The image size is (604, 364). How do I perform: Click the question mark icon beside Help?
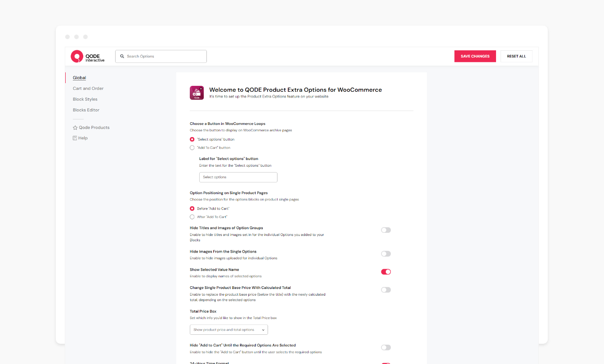(x=75, y=138)
